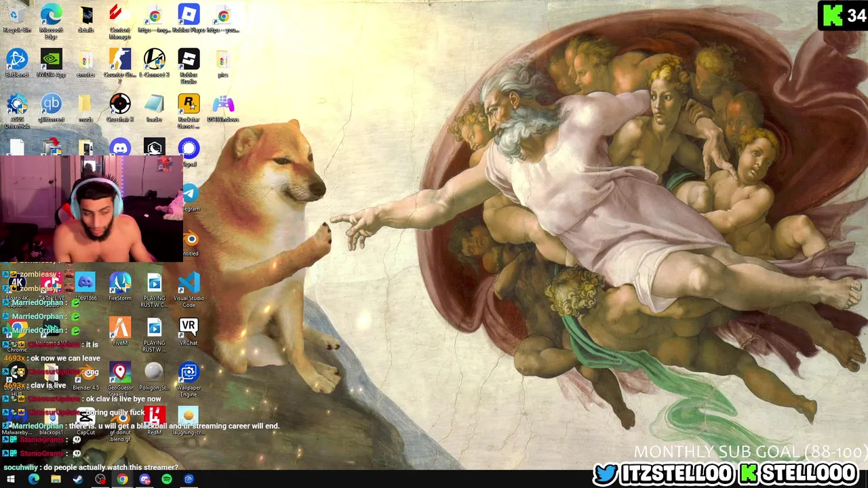Switch to Steam in the taskbar

pos(78,479)
